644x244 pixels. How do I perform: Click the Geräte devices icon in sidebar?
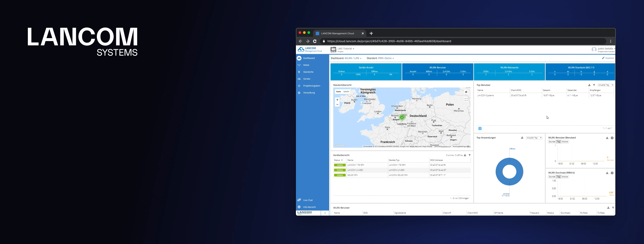[299, 79]
